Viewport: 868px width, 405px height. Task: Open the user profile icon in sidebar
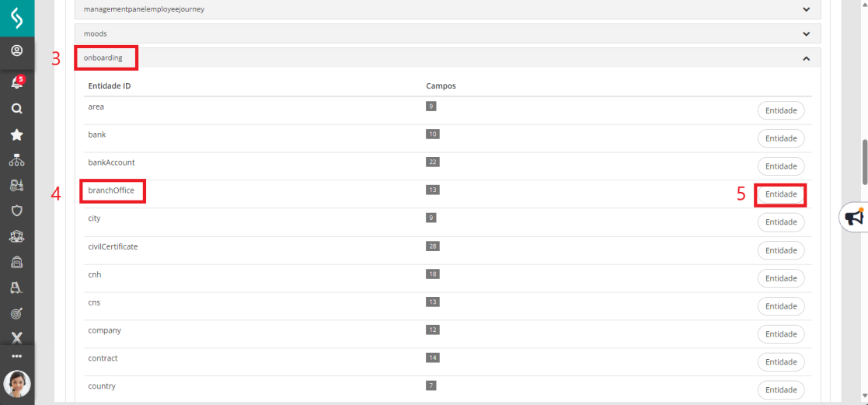coord(16,51)
